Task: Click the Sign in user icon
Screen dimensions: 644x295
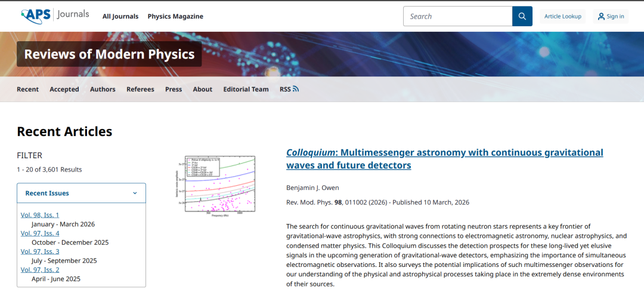Action: tap(601, 16)
